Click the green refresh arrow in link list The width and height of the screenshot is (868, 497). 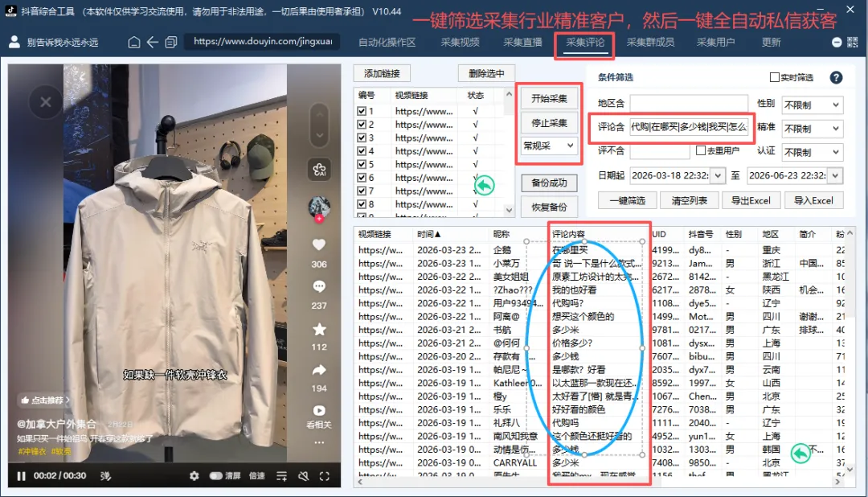coord(483,184)
